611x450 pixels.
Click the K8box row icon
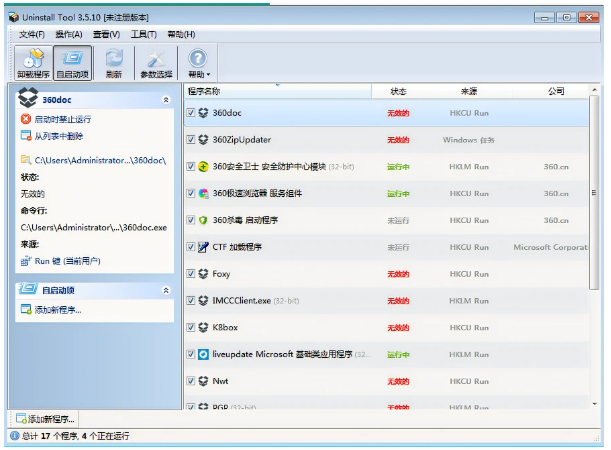(x=203, y=328)
